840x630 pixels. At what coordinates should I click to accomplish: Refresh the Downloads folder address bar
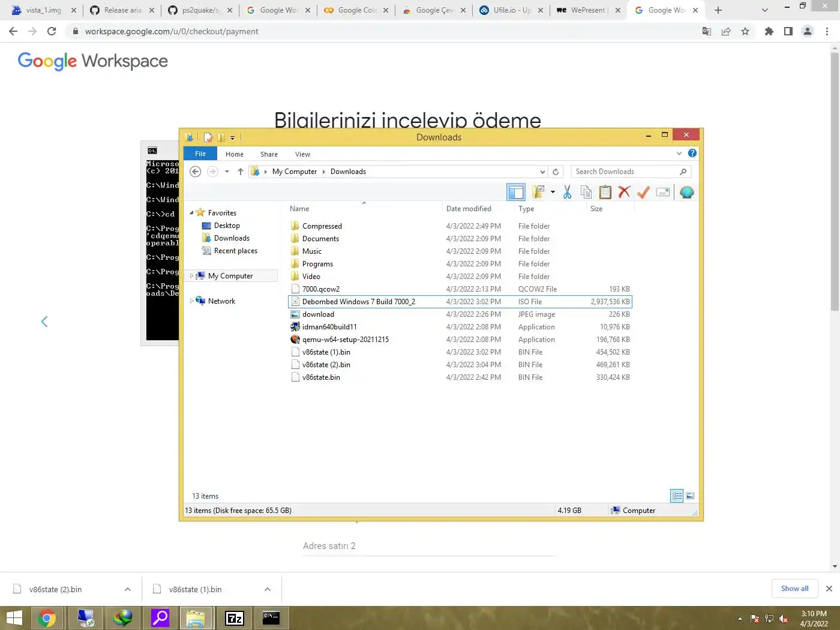[556, 172]
